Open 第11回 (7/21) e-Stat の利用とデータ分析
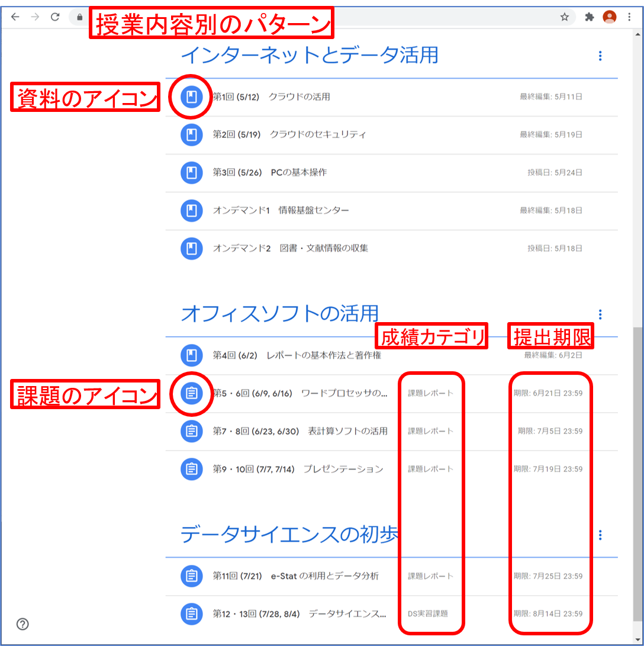 click(x=295, y=576)
